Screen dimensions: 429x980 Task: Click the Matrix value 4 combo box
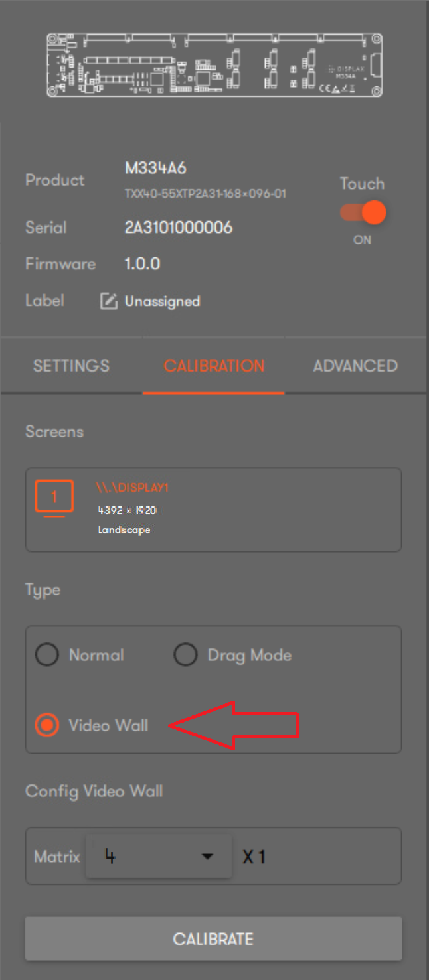pos(159,857)
